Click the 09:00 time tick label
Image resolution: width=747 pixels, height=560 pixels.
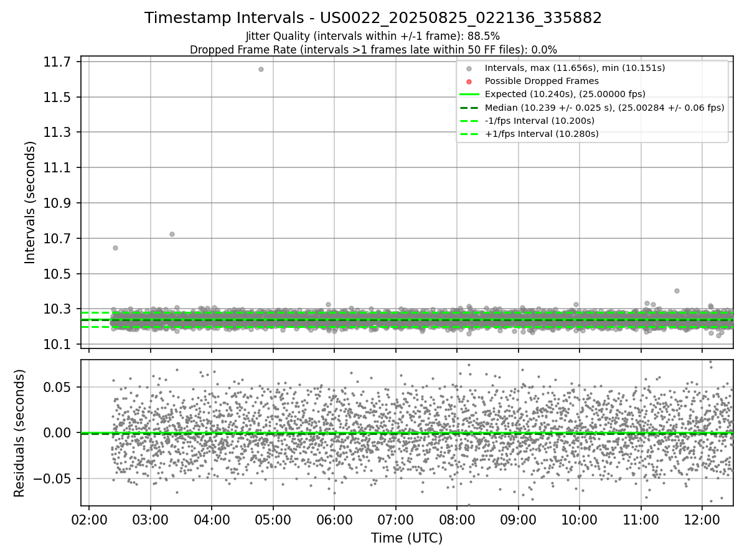coord(518,520)
